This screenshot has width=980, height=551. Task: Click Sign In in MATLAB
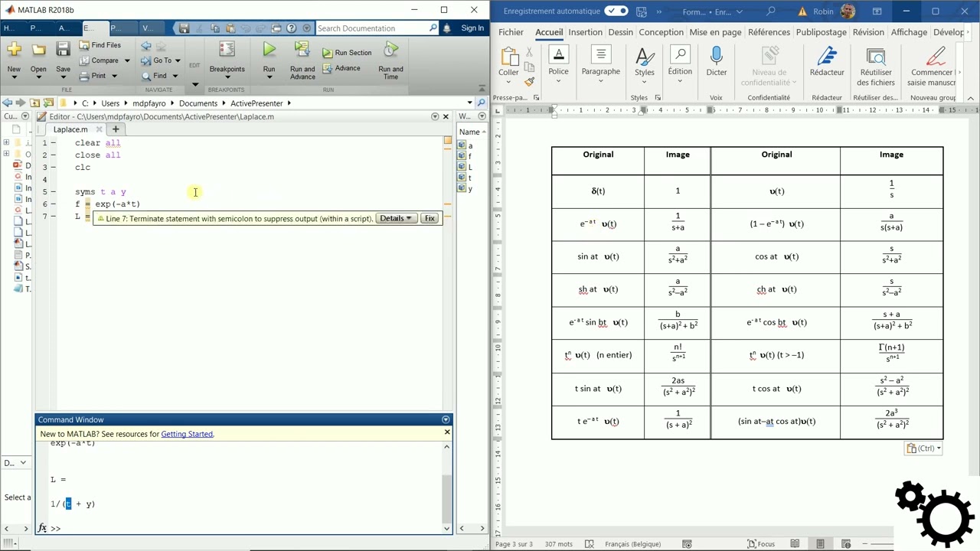coord(472,28)
